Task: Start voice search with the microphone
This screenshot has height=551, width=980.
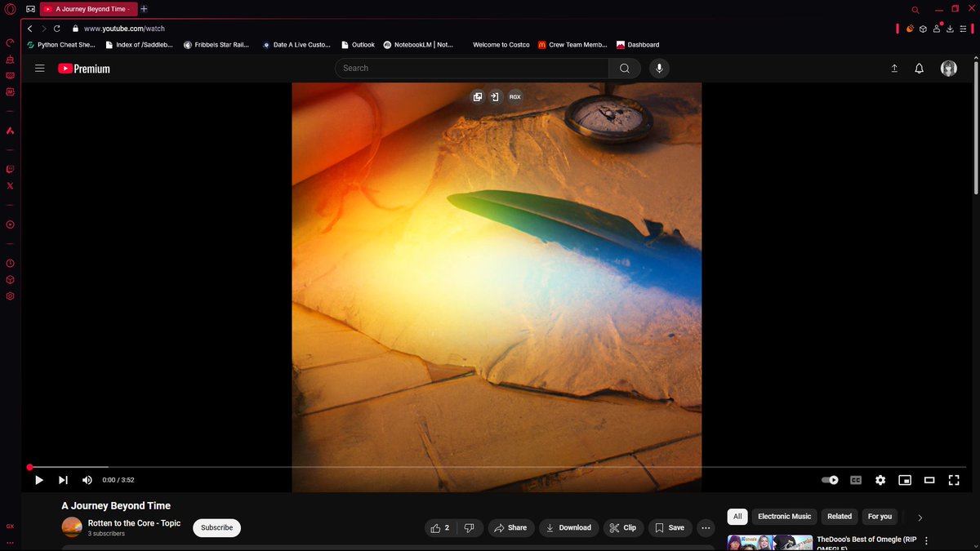Action: (x=659, y=69)
